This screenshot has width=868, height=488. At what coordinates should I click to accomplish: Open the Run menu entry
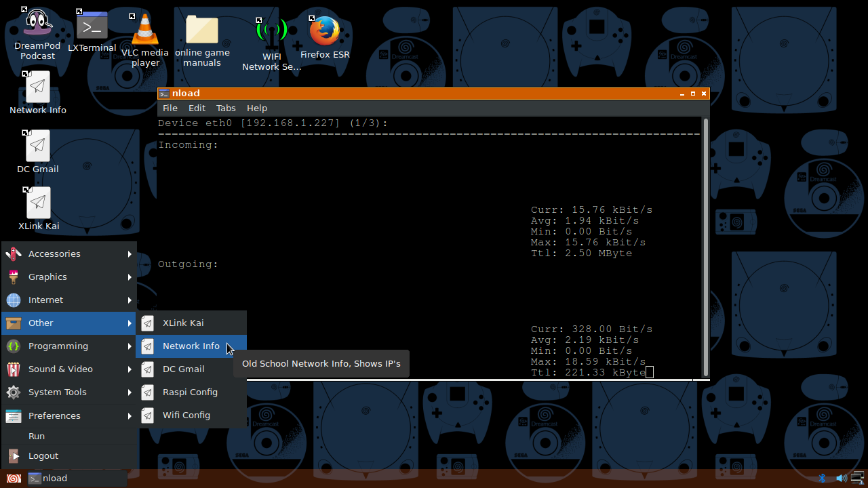pos(69,436)
